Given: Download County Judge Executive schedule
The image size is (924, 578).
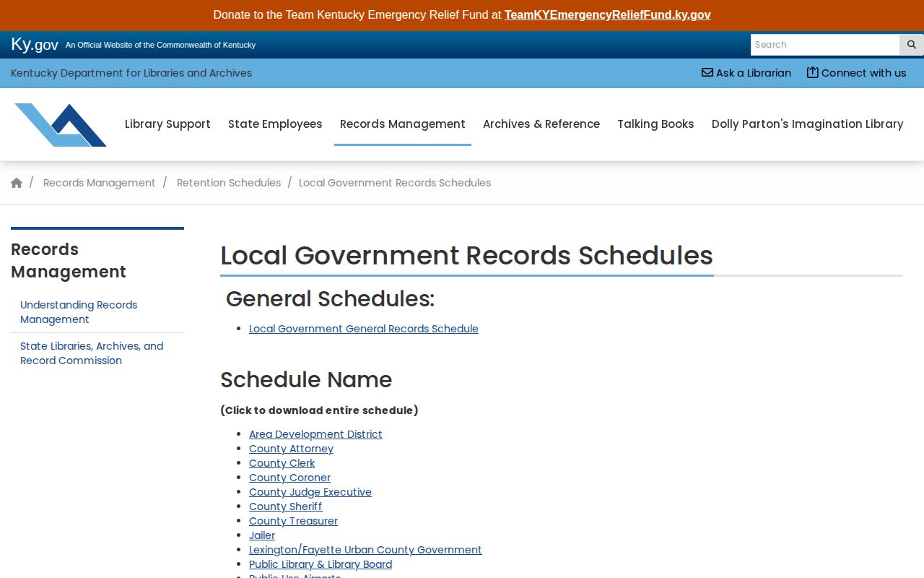Looking at the screenshot, I should (x=310, y=492).
